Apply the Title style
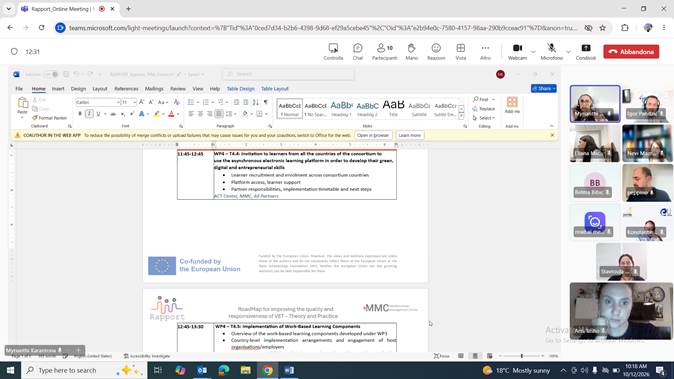674x379 pixels. (x=393, y=108)
